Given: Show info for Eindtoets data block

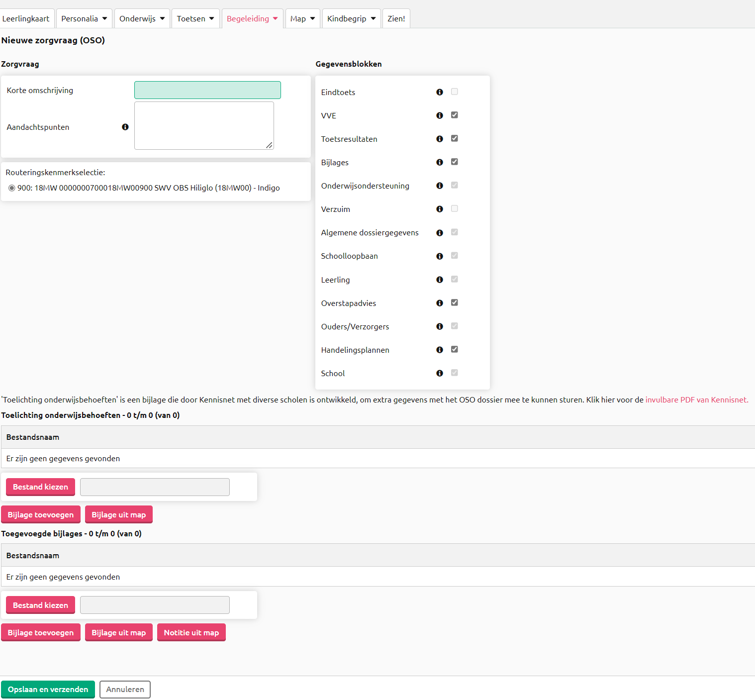Looking at the screenshot, I should 440,92.
